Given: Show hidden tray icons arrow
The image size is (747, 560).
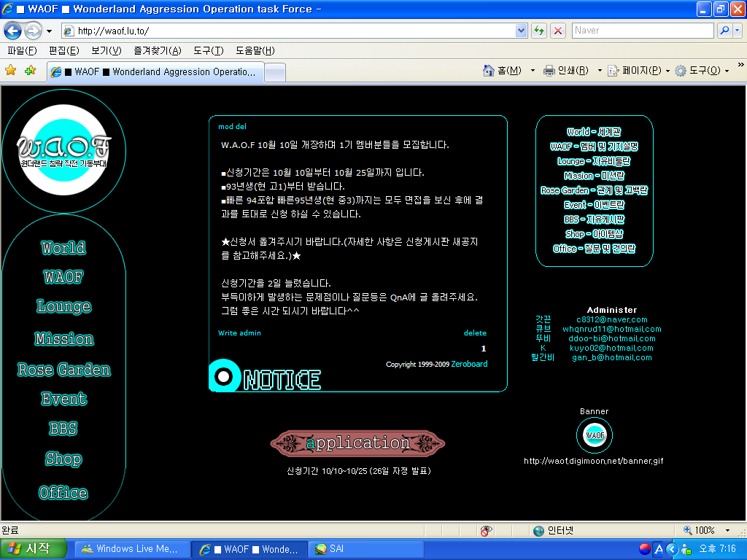Looking at the screenshot, I should [x=672, y=549].
